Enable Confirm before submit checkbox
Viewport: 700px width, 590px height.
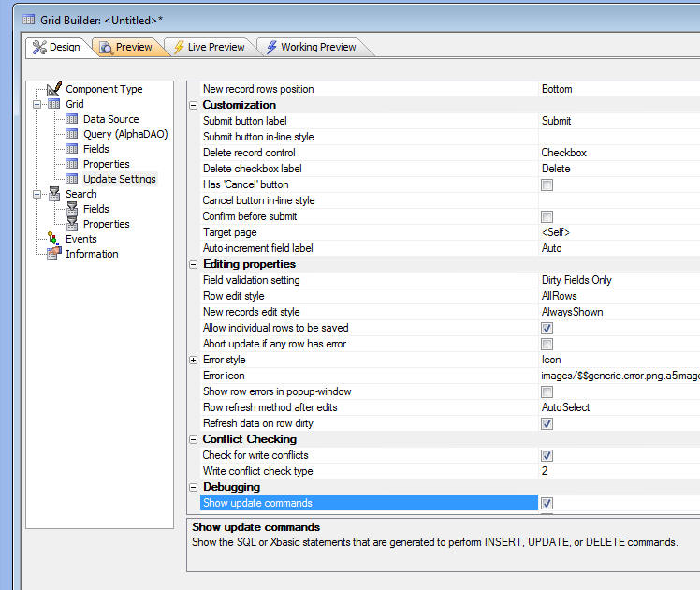pyautogui.click(x=547, y=216)
